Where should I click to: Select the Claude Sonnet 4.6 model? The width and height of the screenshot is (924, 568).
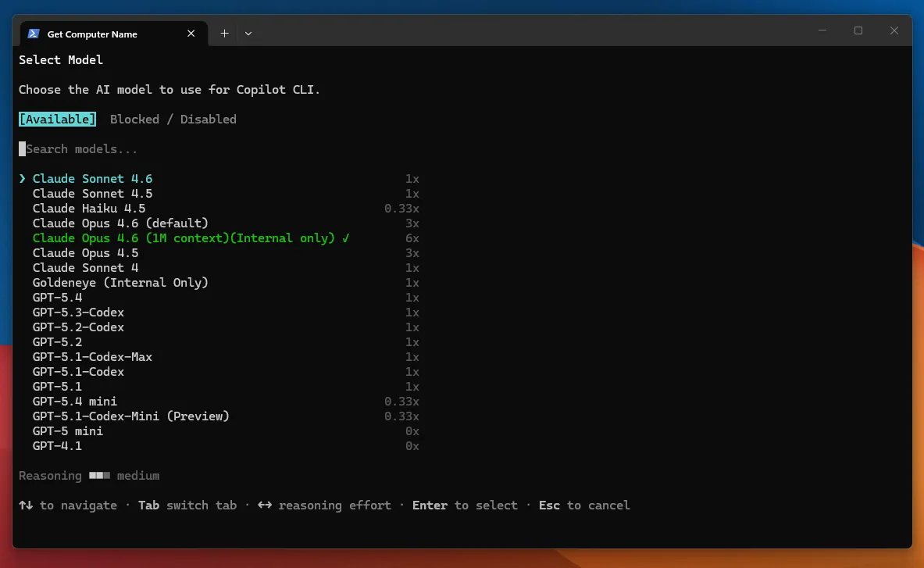pyautogui.click(x=92, y=179)
